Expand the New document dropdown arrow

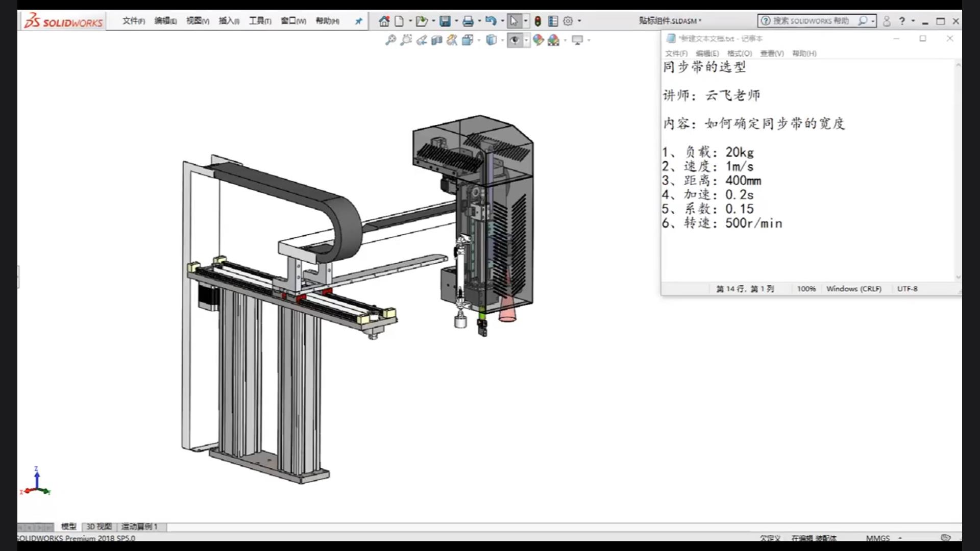410,21
